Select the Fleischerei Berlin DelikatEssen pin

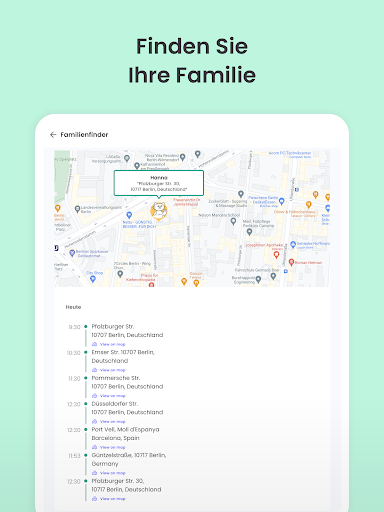click(x=281, y=201)
